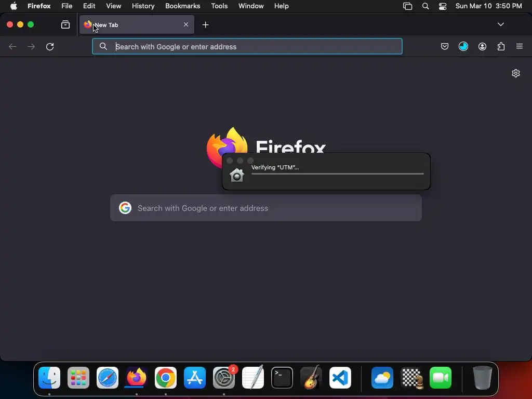Image resolution: width=532 pixels, height=399 pixels.
Task: Open Save to Pocket icon
Action: tap(445, 46)
